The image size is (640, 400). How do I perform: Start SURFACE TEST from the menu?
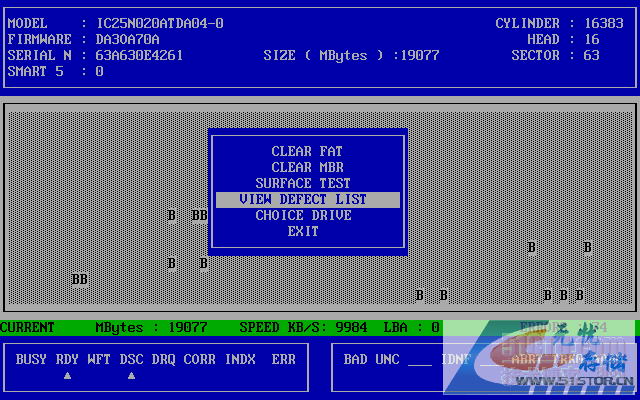(303, 183)
